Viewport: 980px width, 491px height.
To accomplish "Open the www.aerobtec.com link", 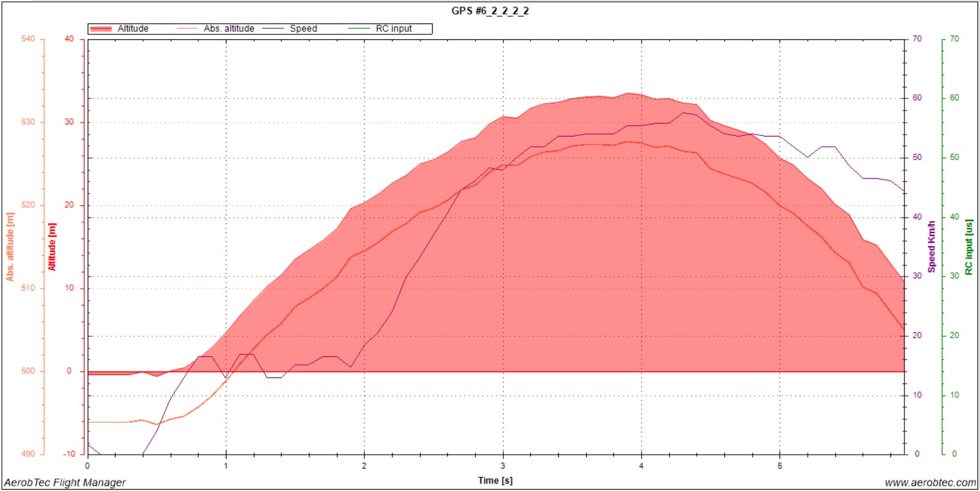I will [930, 483].
